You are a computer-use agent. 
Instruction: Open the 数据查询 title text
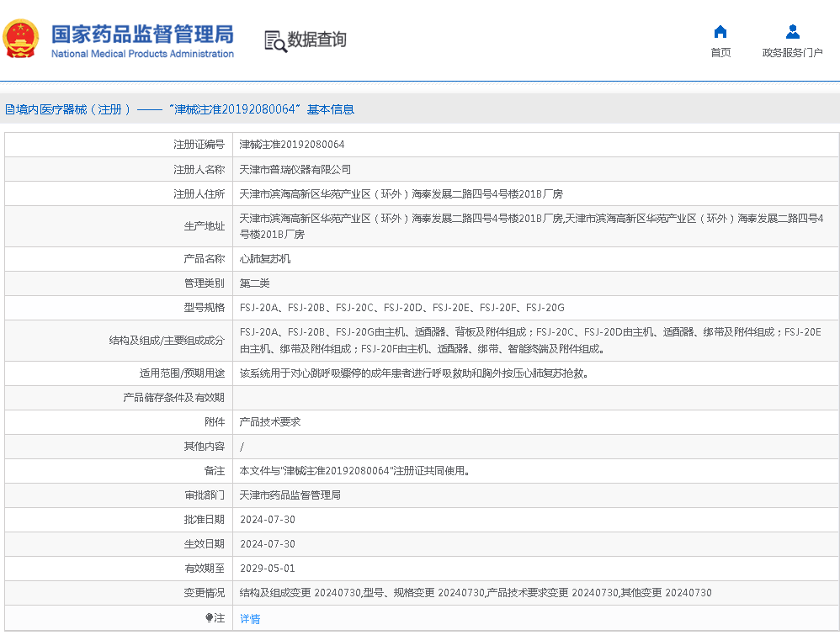click(x=316, y=40)
